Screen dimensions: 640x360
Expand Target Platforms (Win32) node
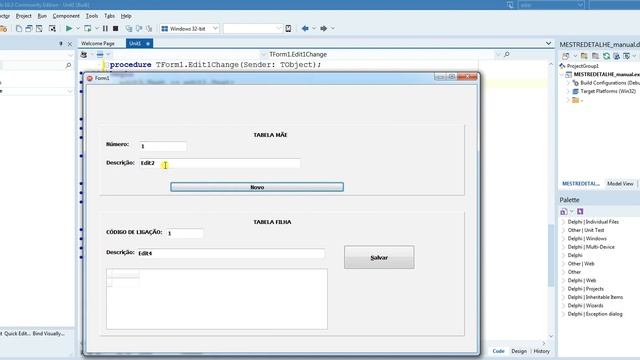(568, 91)
